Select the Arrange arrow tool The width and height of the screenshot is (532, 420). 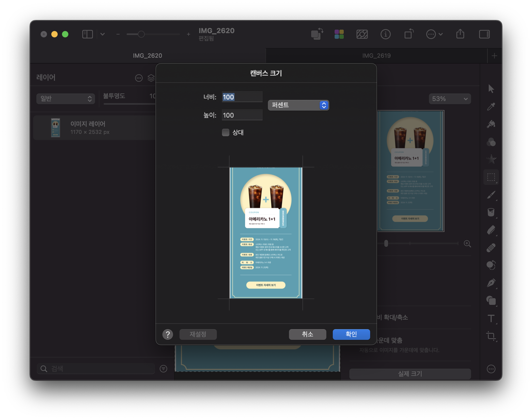tap(491, 89)
